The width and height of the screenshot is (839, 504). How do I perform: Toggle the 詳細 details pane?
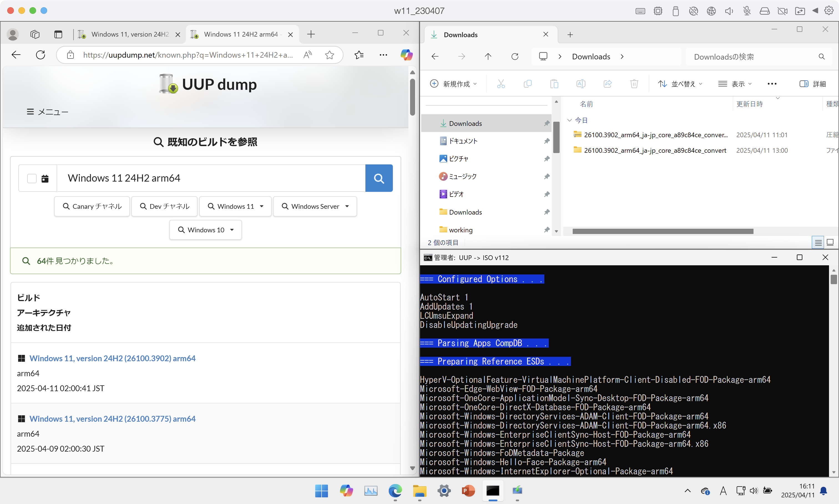pyautogui.click(x=812, y=83)
